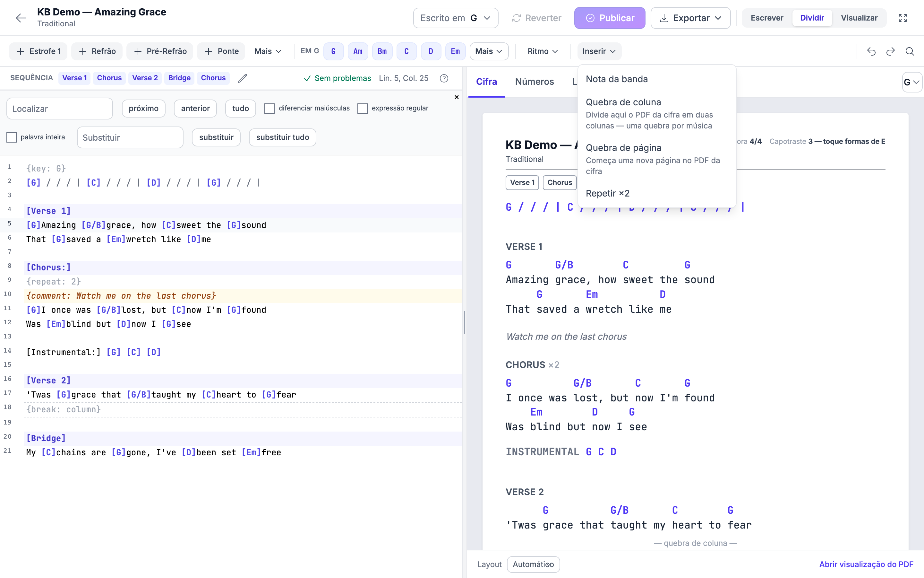Expand the Ritmo menu
Image resolution: width=924 pixels, height=578 pixels.
coord(543,51)
